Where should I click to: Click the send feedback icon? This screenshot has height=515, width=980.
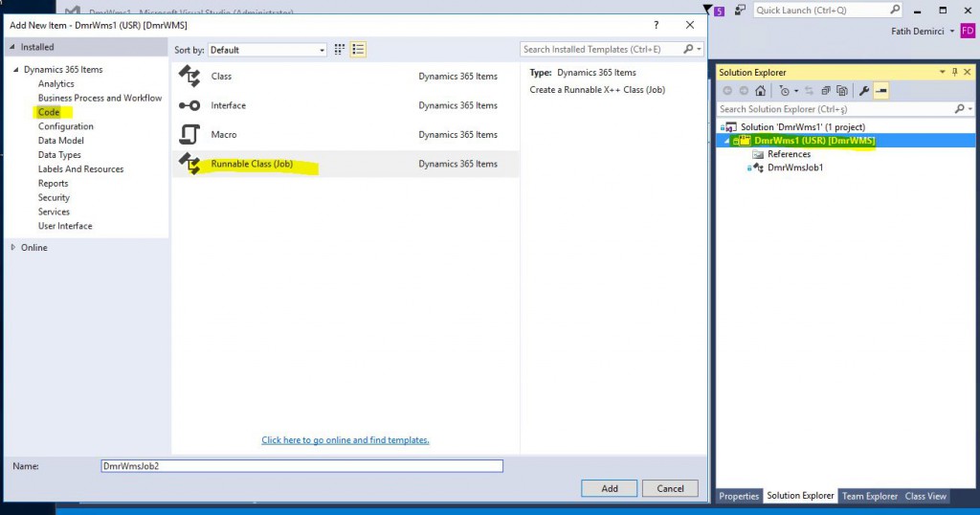[740, 10]
